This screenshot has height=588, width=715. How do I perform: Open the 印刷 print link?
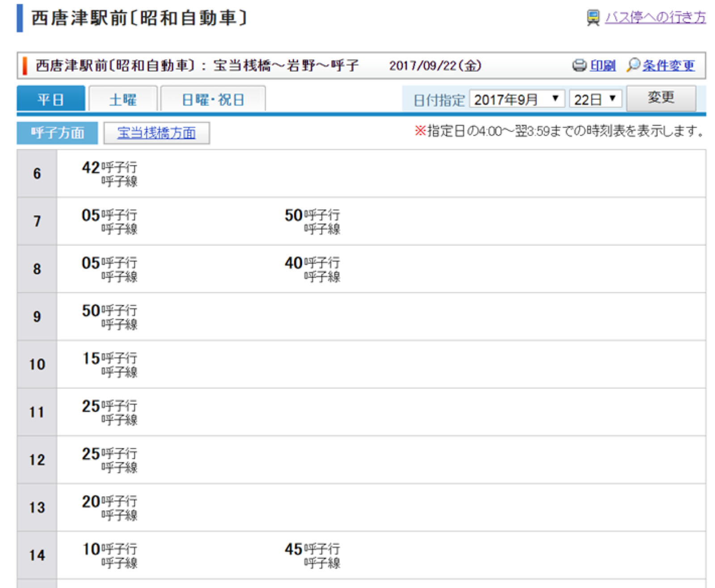[x=603, y=66]
